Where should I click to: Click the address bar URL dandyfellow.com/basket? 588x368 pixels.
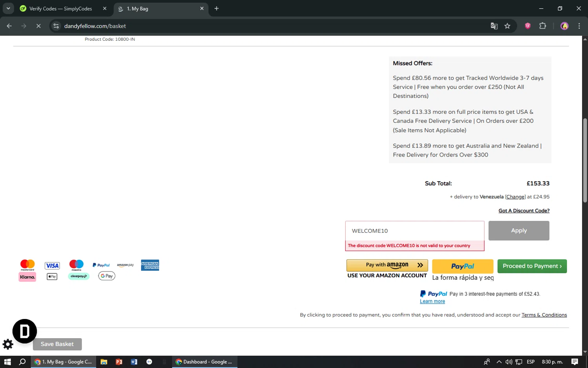95,26
